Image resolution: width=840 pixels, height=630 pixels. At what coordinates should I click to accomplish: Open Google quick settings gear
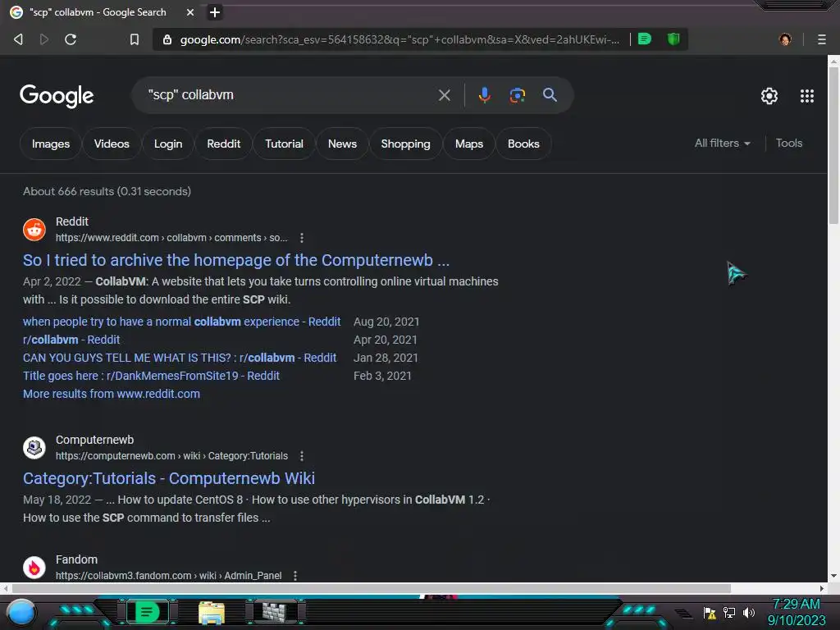(769, 96)
